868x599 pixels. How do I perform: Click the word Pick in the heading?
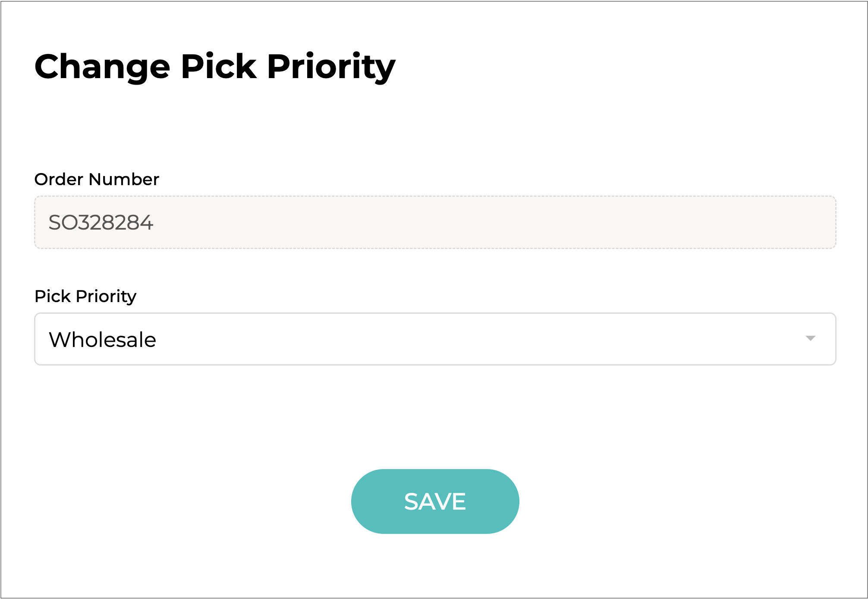click(219, 66)
